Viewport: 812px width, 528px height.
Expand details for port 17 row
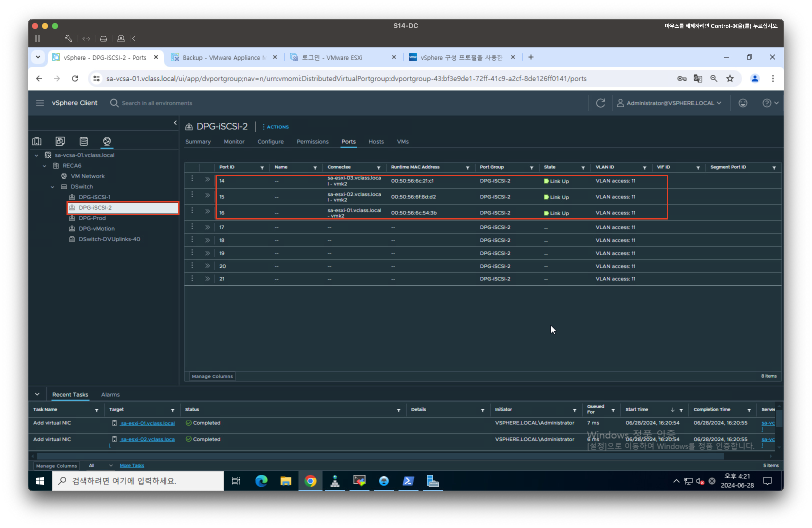(207, 227)
